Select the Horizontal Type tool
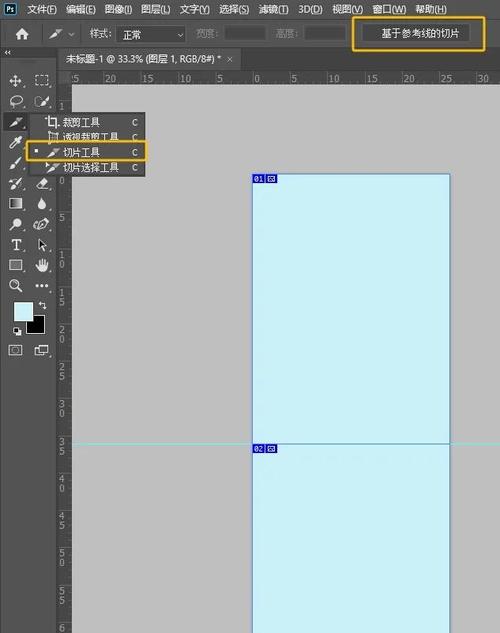 pos(16,245)
